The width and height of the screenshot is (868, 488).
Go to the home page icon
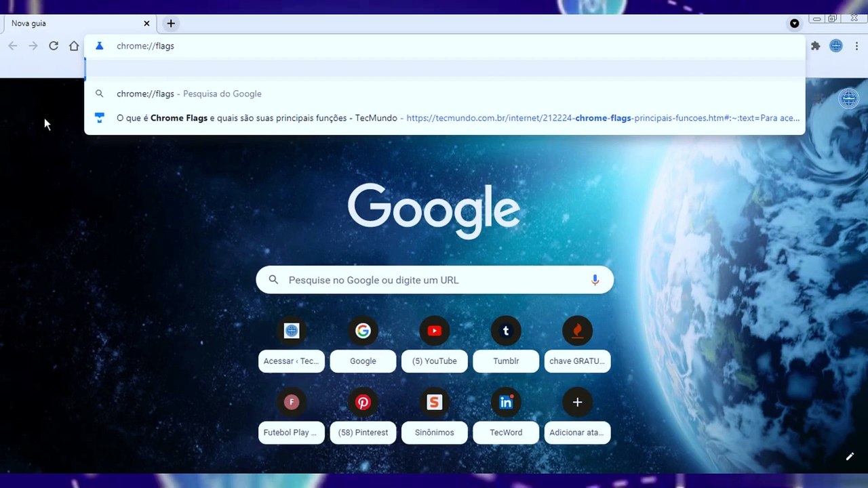coord(74,45)
